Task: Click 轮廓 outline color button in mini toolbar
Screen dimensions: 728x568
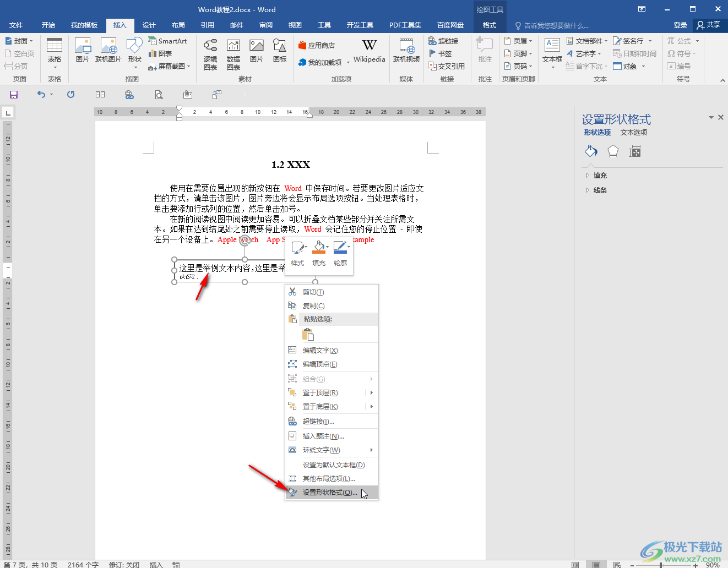Action: [341, 254]
